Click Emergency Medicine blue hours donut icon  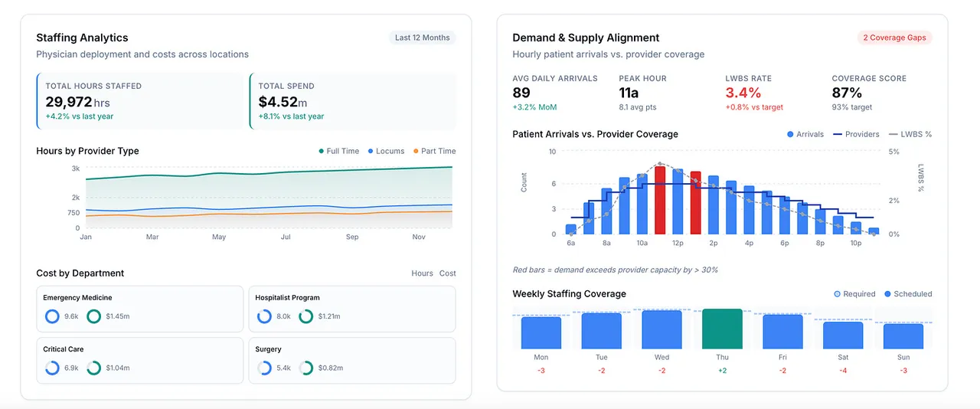tap(52, 316)
